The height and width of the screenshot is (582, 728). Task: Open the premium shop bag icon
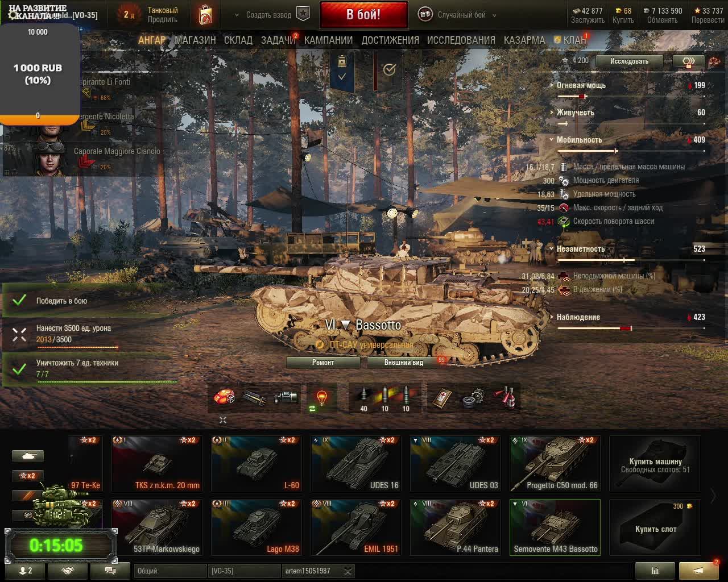tap(205, 15)
